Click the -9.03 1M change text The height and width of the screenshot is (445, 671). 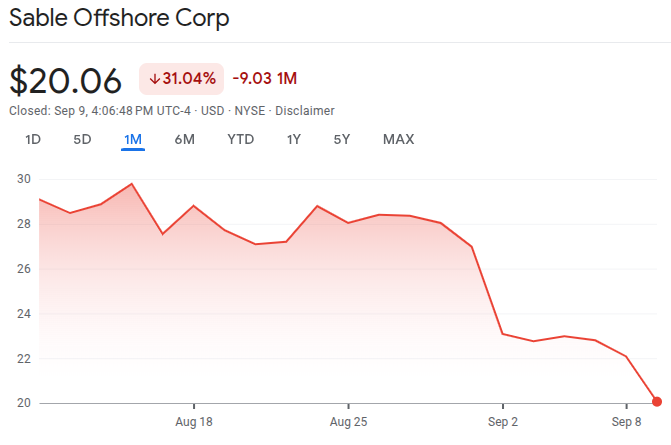click(264, 79)
